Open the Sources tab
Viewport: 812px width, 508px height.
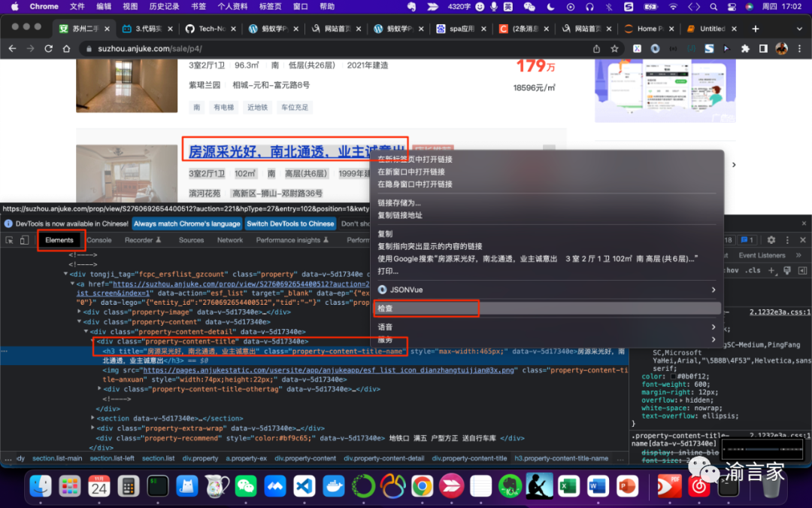pyautogui.click(x=191, y=240)
